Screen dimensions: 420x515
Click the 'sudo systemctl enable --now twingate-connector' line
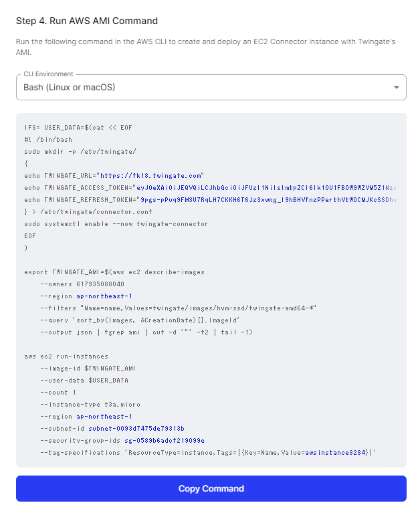pos(116,224)
